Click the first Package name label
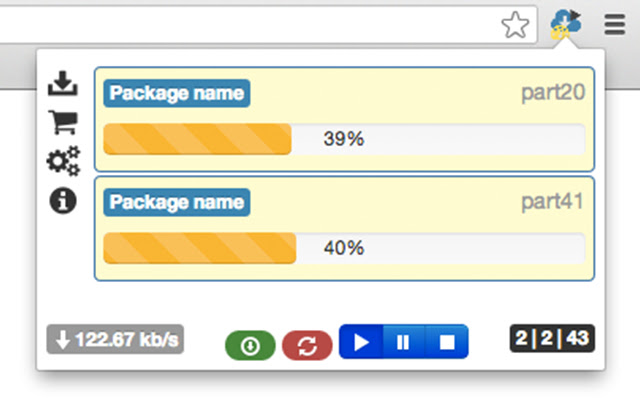 click(176, 94)
